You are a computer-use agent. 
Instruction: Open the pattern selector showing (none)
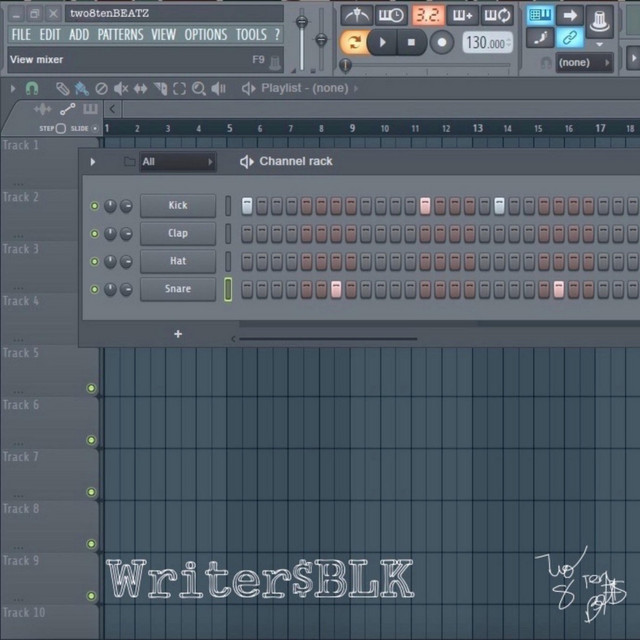coord(580,63)
